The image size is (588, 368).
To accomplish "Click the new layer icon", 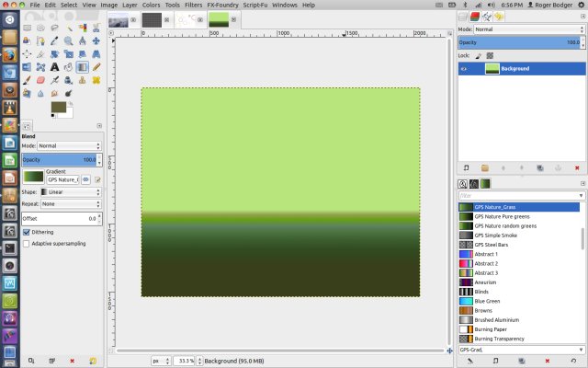I will 467,167.
